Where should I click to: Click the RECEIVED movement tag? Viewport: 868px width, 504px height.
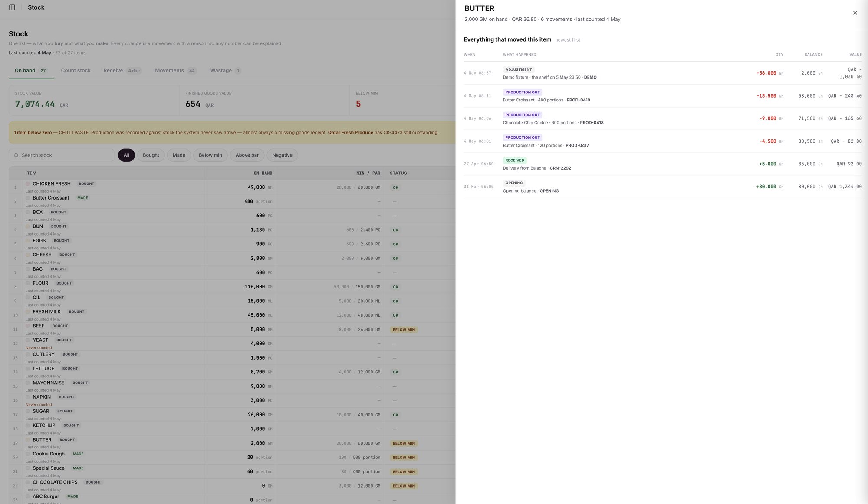515,160
